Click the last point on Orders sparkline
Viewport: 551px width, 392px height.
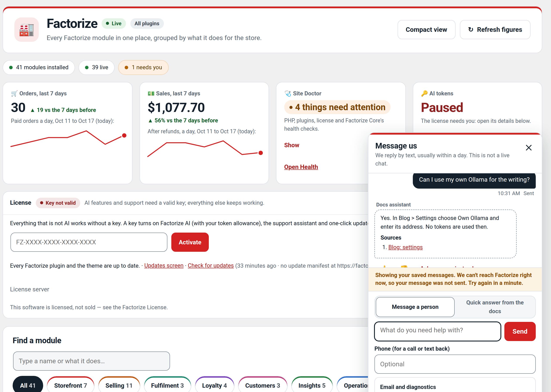pyautogui.click(x=124, y=135)
